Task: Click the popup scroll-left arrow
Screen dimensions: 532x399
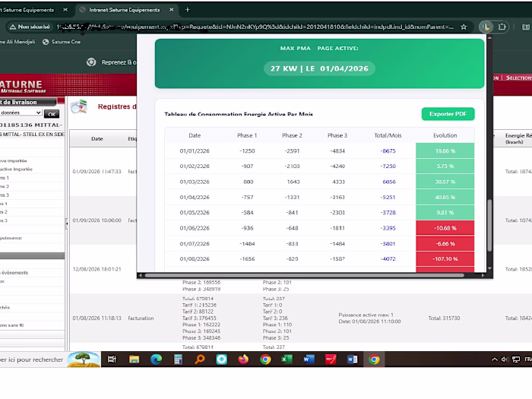Action: [x=140, y=275]
